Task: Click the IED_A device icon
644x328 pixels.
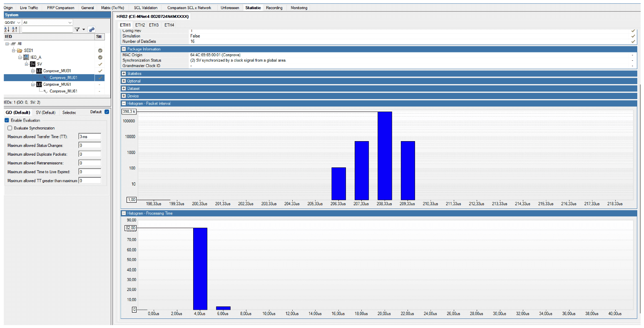Action: (x=26, y=57)
